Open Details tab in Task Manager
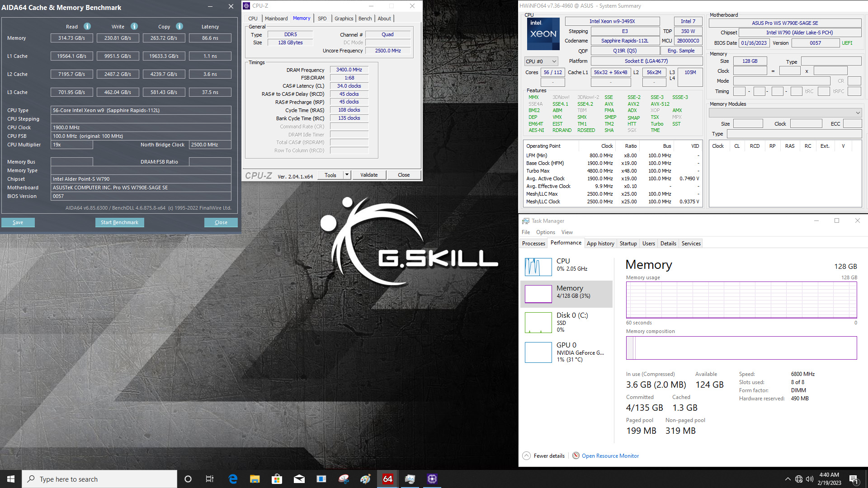The height and width of the screenshot is (488, 868). (x=668, y=243)
